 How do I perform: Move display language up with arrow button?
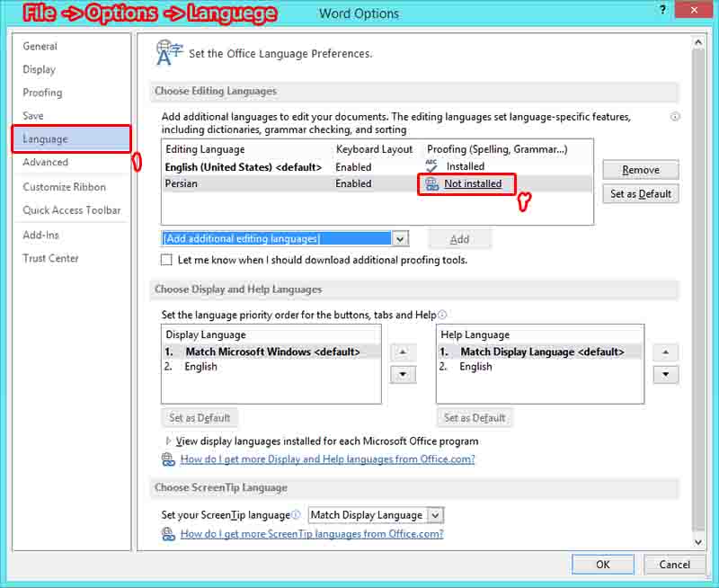click(x=403, y=352)
